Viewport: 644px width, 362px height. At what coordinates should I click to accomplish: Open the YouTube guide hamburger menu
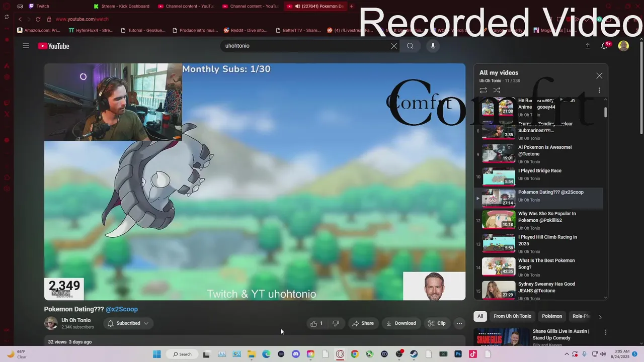coord(26,46)
